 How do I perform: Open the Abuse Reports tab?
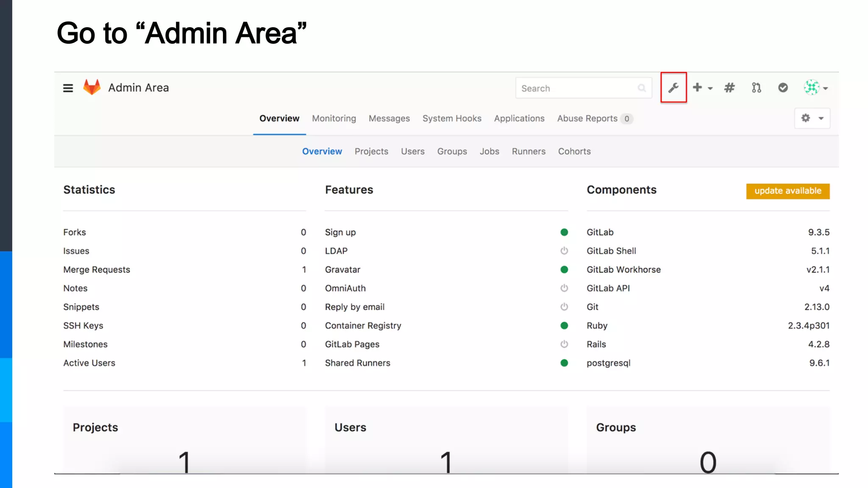tap(595, 119)
